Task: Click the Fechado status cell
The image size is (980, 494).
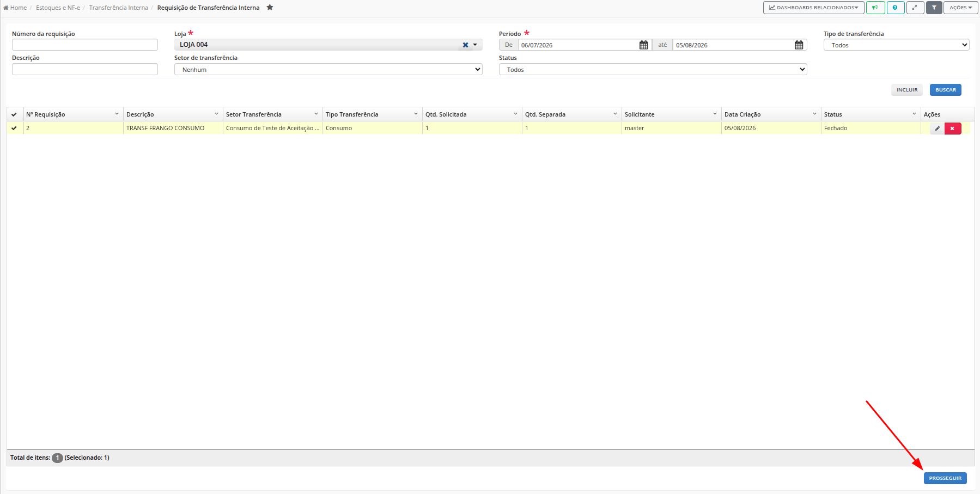Action: click(871, 128)
